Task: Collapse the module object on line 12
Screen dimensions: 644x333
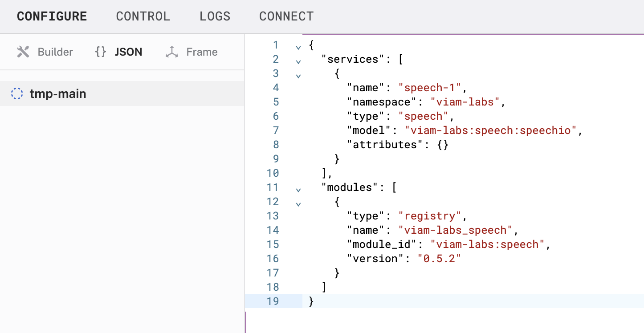Action: click(298, 203)
